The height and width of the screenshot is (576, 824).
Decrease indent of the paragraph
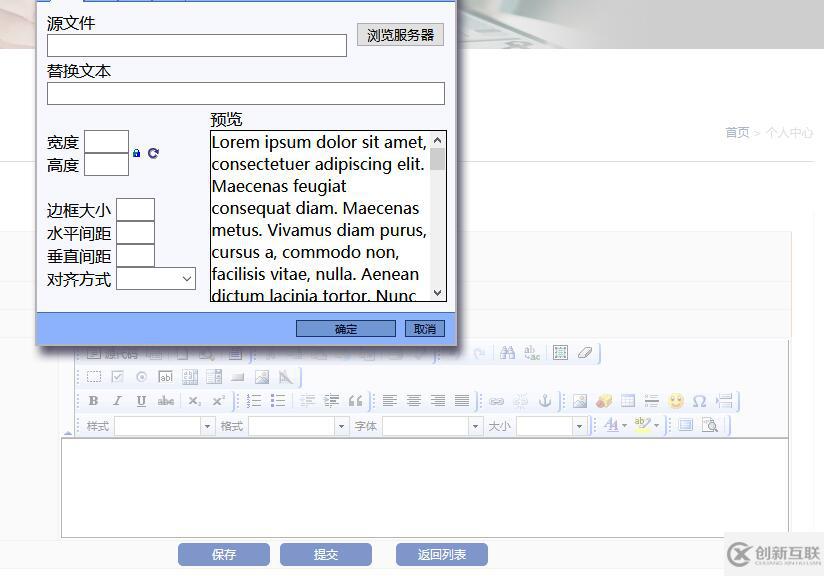[x=307, y=401]
